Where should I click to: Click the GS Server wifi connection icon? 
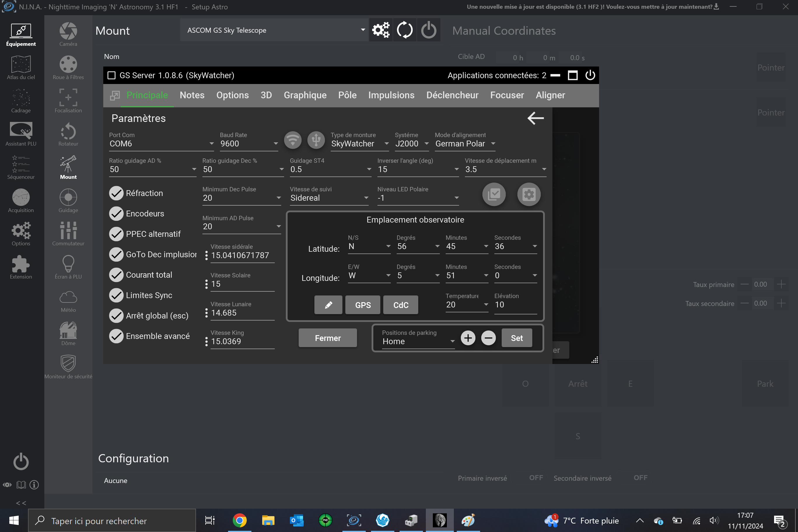293,140
